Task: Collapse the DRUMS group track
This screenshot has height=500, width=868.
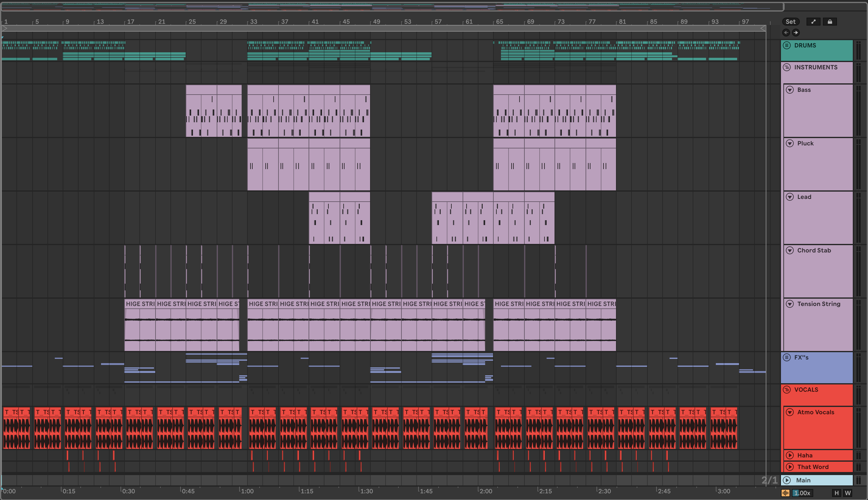Action: tap(787, 45)
